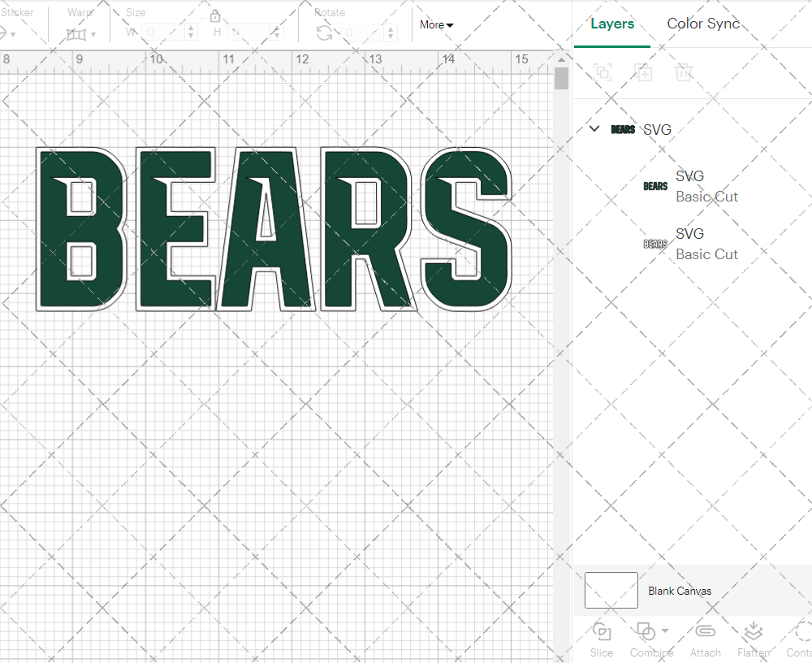Screen dimensions: 812x663
Task: Click the Flatten tool
Action: 754,639
